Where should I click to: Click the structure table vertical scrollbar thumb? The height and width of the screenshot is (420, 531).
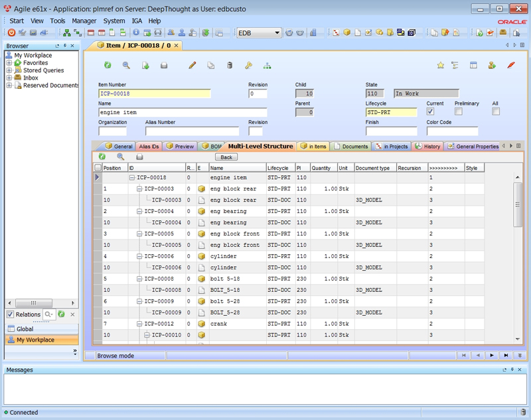pos(517,205)
